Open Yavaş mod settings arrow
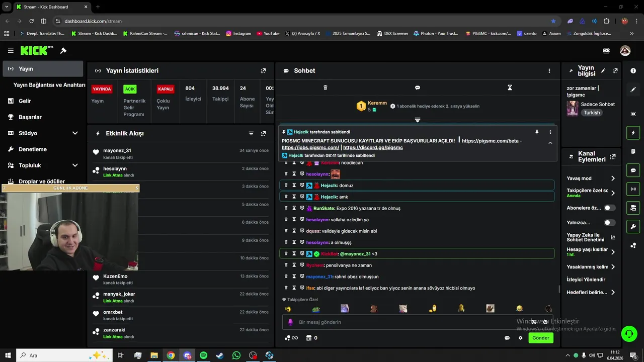The image size is (644, 362). (x=613, y=178)
